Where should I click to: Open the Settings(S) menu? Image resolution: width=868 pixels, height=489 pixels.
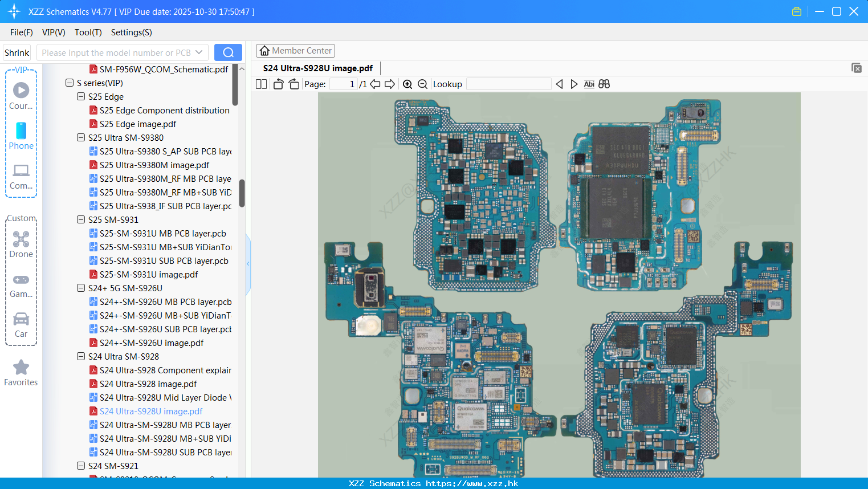132,32
